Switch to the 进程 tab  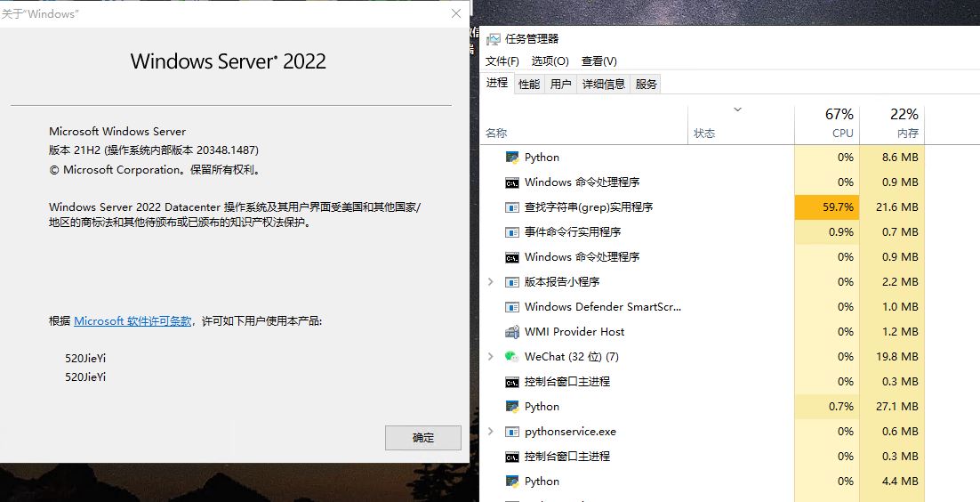(497, 83)
